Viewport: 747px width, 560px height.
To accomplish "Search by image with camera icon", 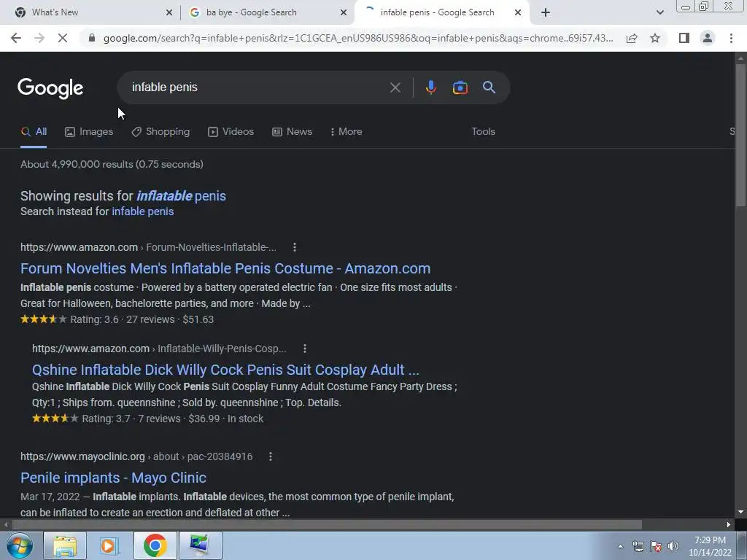I will click(x=460, y=87).
